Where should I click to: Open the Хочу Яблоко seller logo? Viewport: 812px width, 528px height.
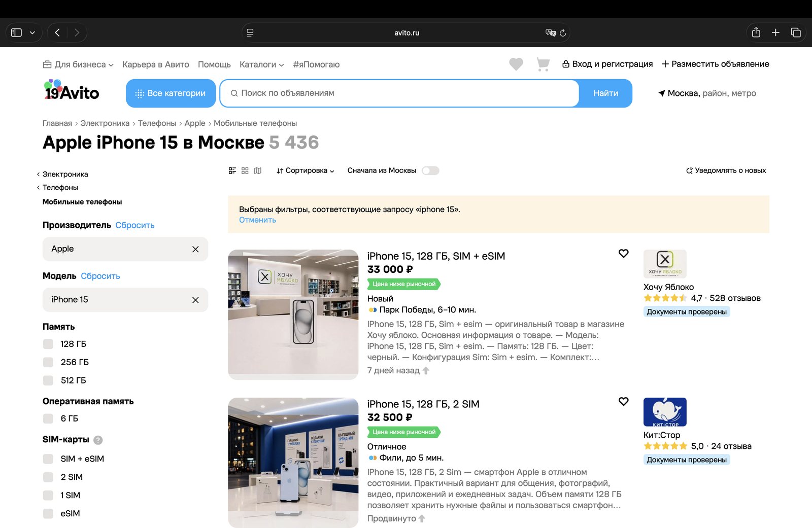665,264
